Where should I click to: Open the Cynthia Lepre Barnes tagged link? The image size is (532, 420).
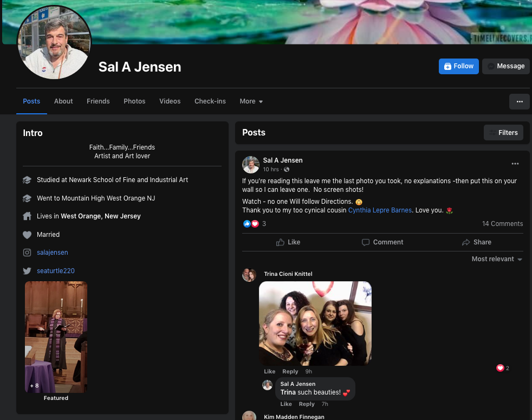click(x=380, y=210)
